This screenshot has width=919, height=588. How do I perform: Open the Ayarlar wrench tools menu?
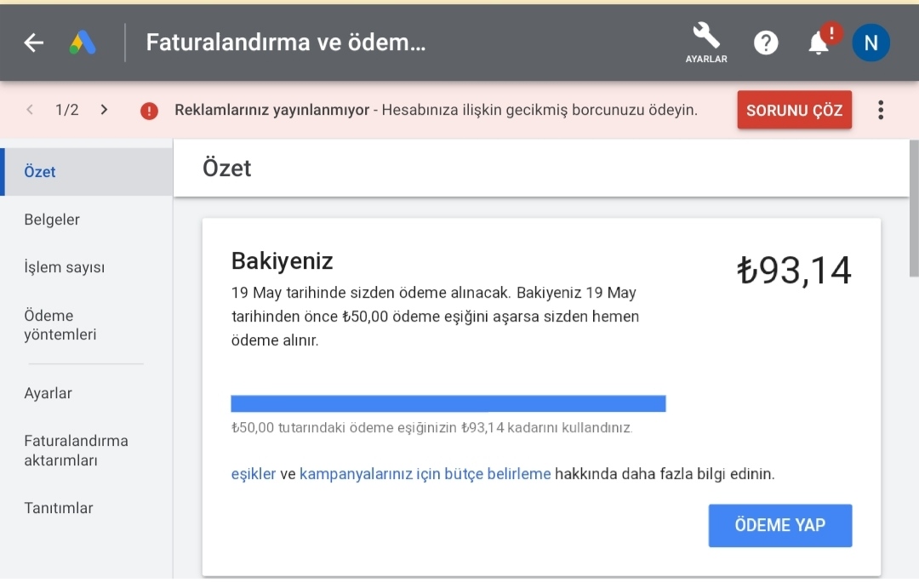706,43
